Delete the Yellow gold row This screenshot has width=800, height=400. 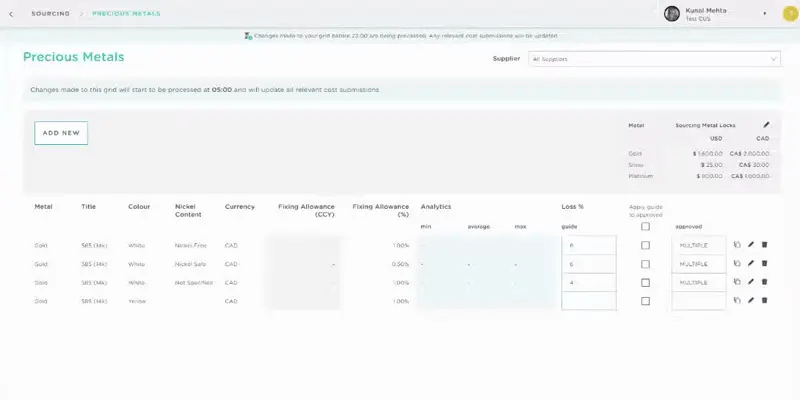pyautogui.click(x=764, y=301)
